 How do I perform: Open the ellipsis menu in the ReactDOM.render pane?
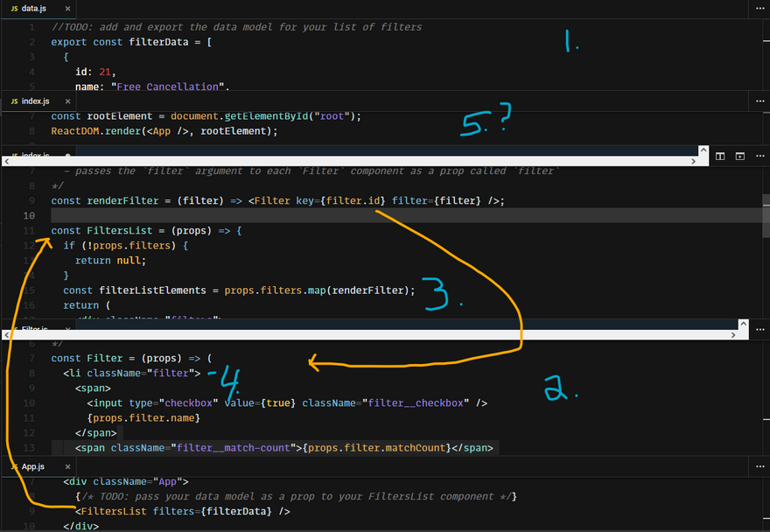coord(759,101)
